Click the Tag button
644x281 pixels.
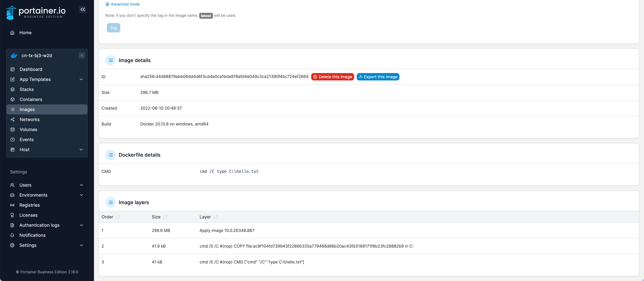[x=114, y=28]
